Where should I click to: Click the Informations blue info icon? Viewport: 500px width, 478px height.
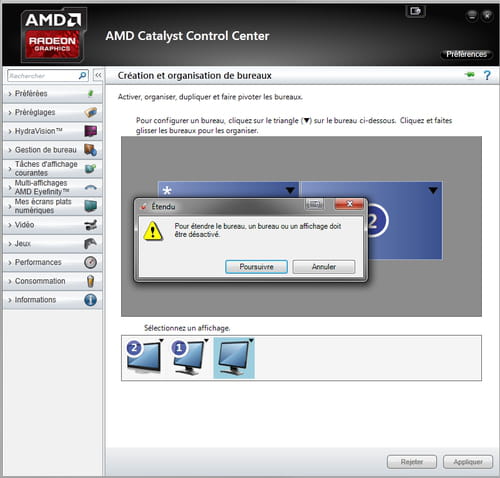[x=90, y=300]
